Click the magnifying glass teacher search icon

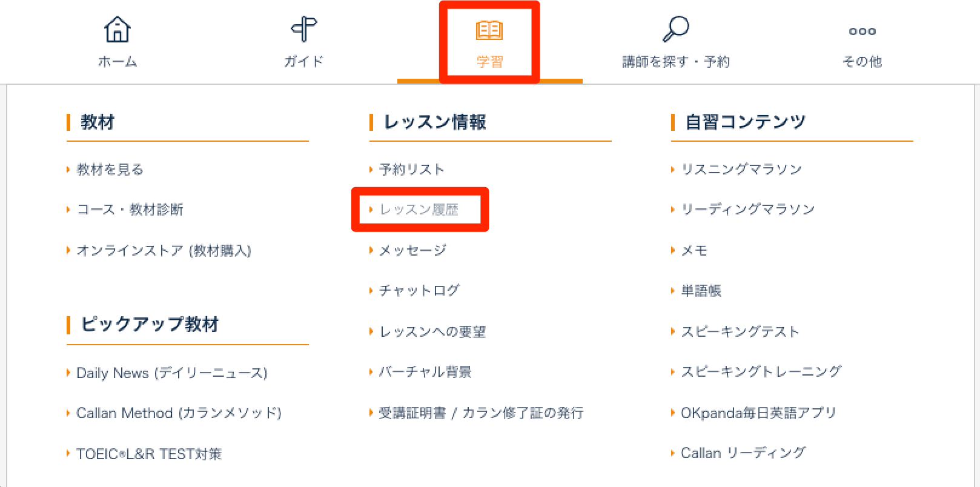click(x=676, y=28)
